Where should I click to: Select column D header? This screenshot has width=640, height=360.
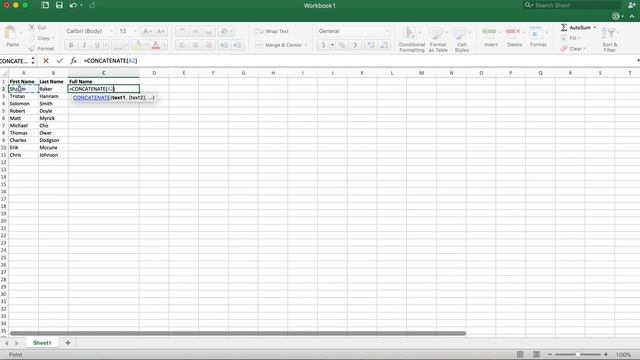(x=154, y=73)
